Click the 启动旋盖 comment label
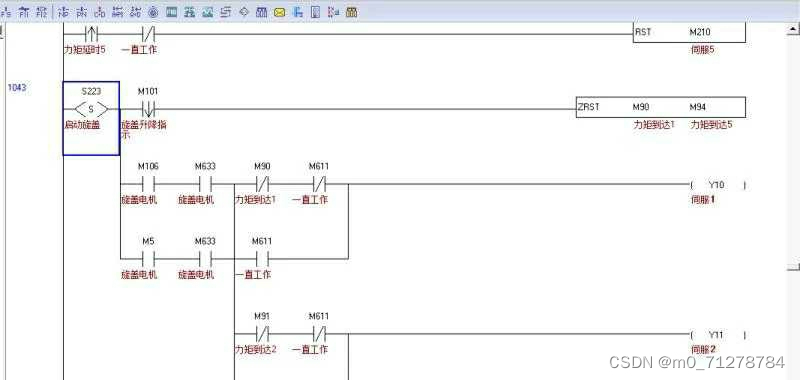This screenshot has width=800, height=380. 82,124
